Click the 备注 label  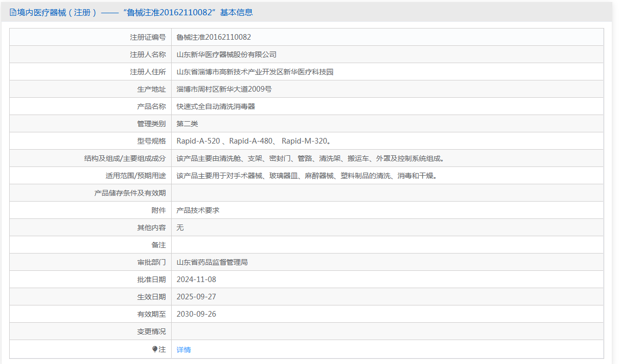(x=159, y=245)
